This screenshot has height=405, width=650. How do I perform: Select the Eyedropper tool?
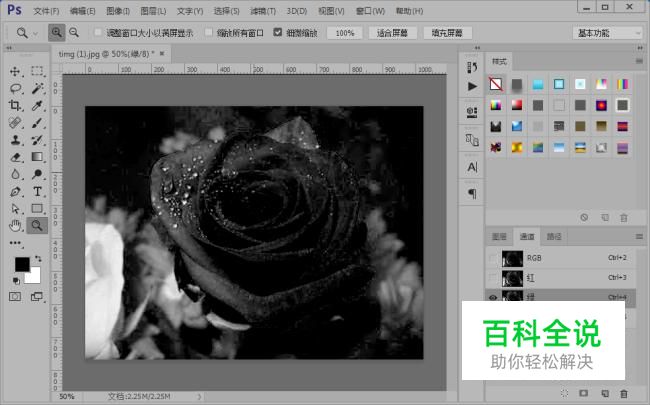point(37,105)
